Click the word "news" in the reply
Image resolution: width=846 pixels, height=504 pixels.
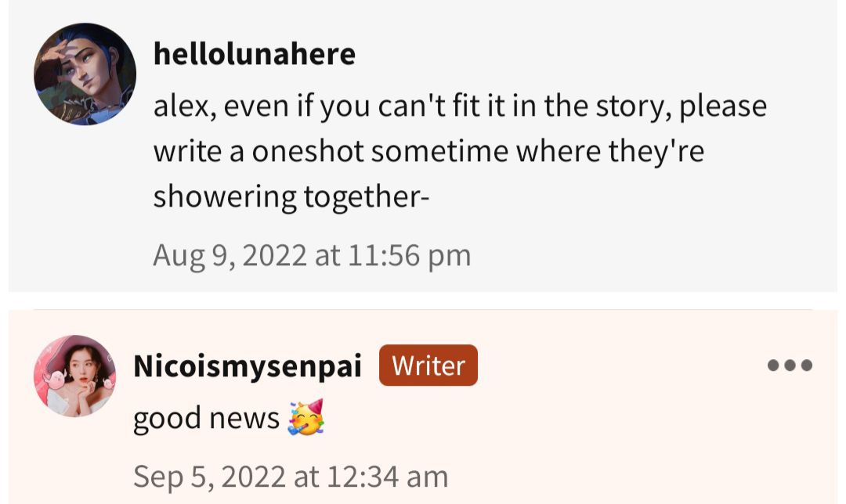coord(243,419)
